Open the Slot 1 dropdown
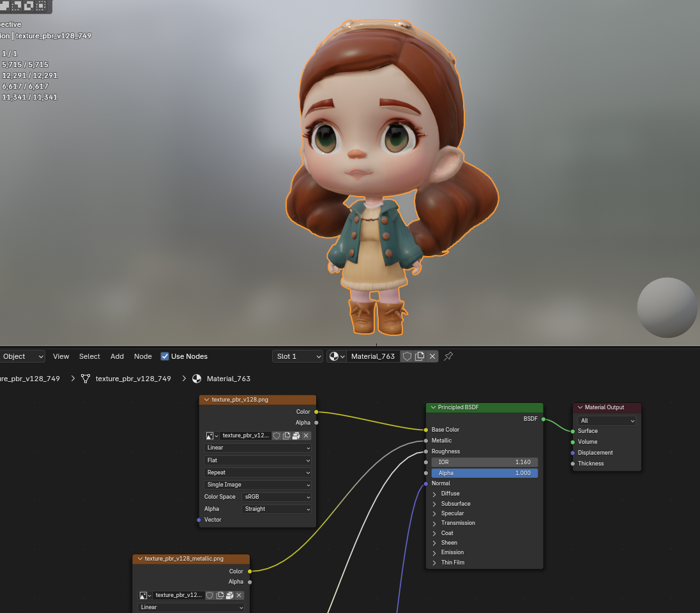Screen dimensions: 700x613 click(297, 356)
